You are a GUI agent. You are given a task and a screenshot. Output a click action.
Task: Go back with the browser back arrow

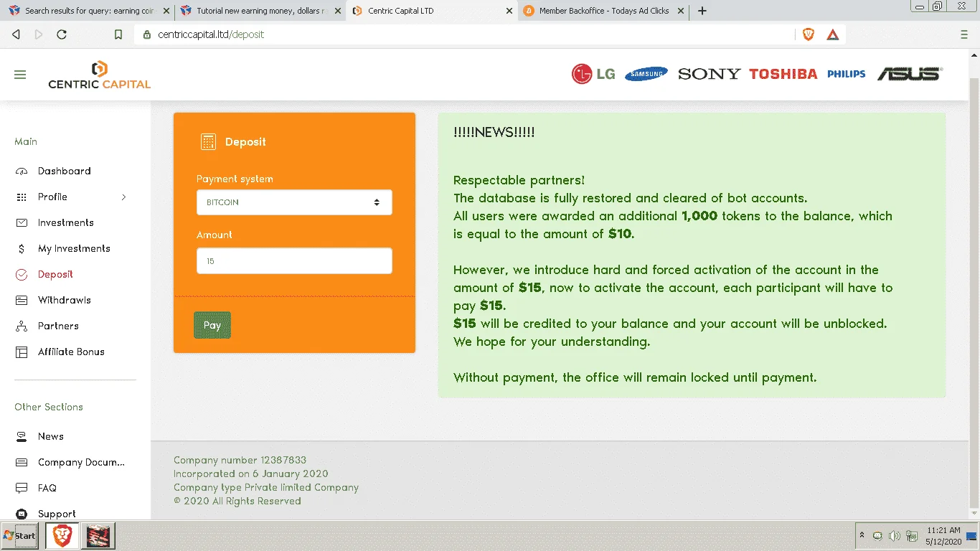click(x=17, y=34)
